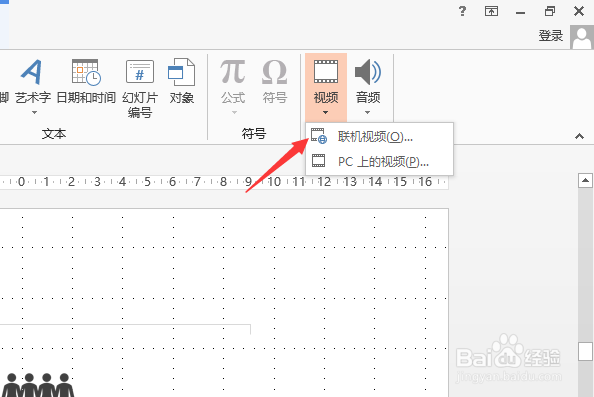Expand the 音频 dropdown arrow
The image size is (594, 397).
tap(367, 113)
